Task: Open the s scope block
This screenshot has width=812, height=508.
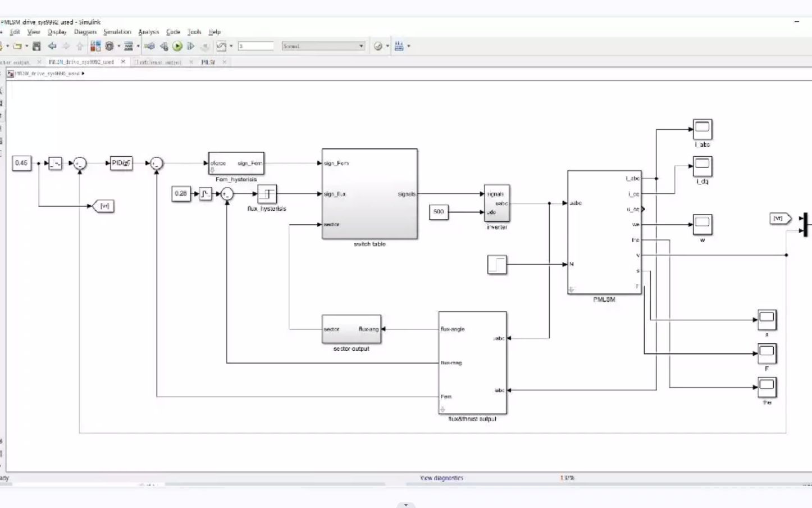Action: pos(767,320)
